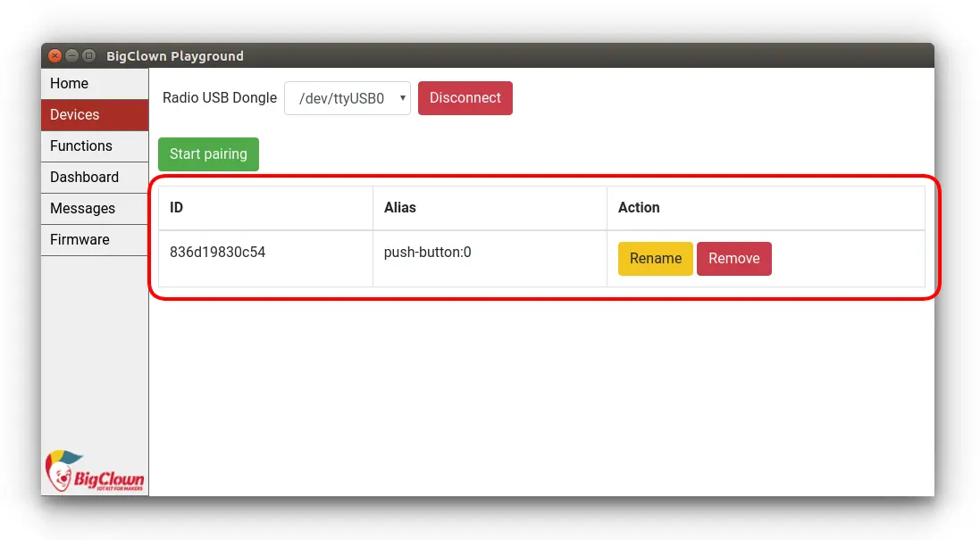The height and width of the screenshot is (540, 980).
Task: Click the Radio USB Dongle label
Action: click(220, 98)
